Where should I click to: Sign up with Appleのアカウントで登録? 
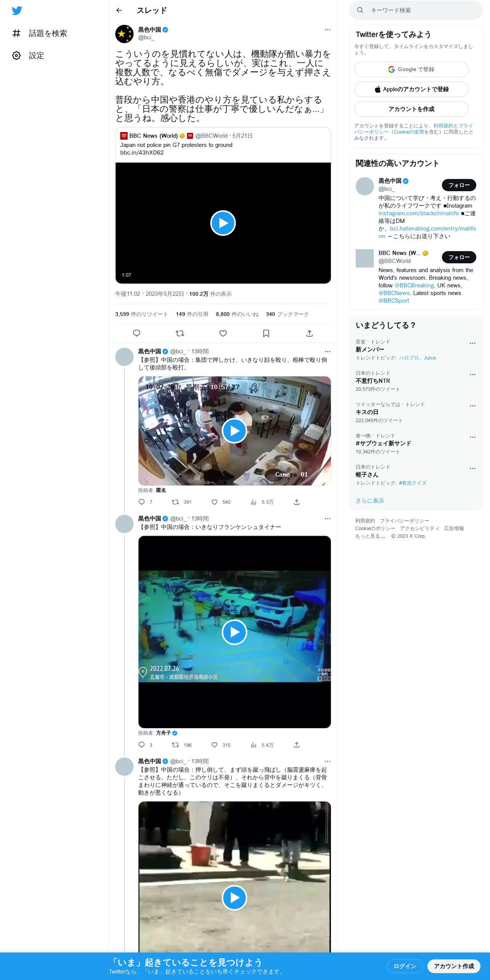click(411, 89)
